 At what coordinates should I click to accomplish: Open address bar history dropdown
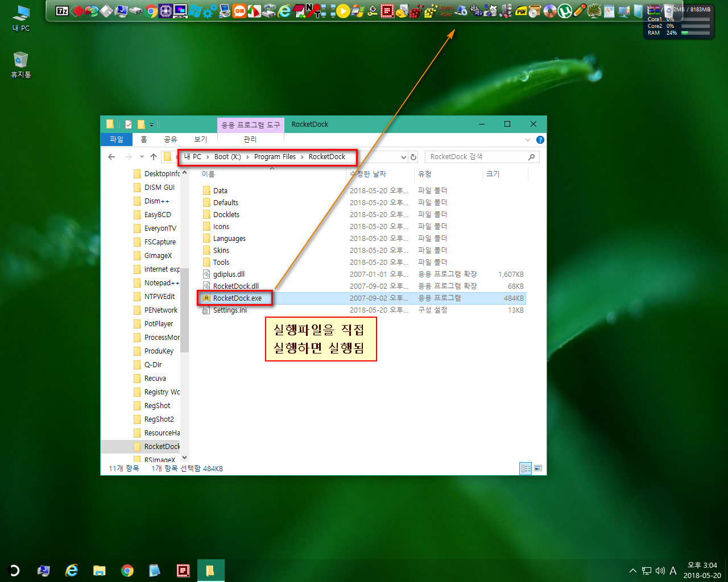pos(403,157)
